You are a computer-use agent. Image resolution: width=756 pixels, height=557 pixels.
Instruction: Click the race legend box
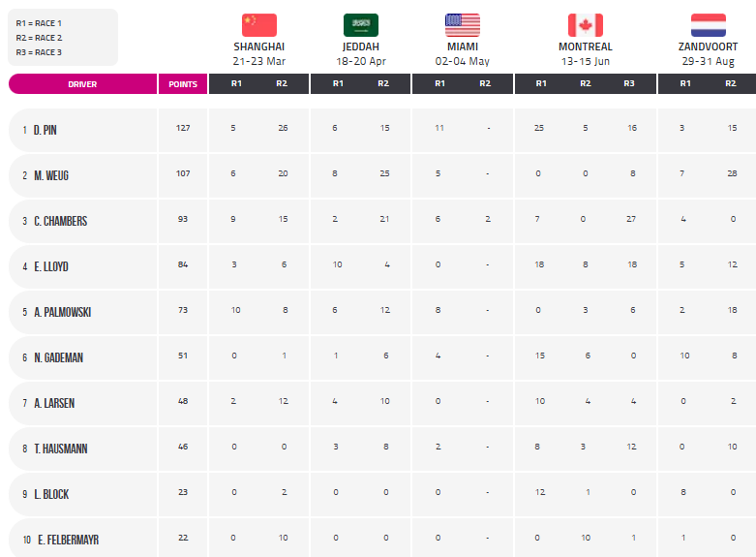coord(63,37)
